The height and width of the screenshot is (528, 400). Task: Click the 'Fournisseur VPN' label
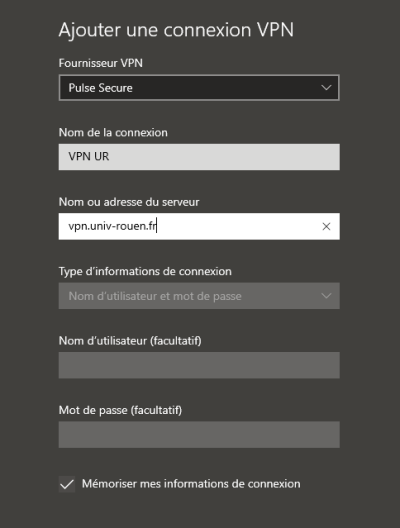pos(100,63)
